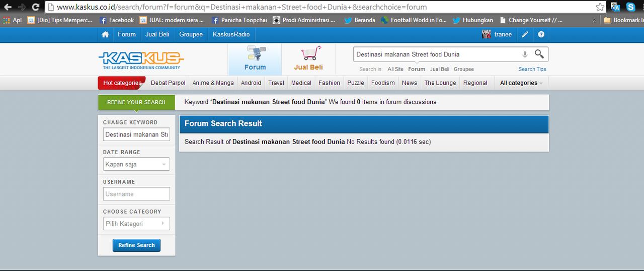This screenshot has width=644, height=271.
Task: Click the browser back arrow
Action: (8, 7)
